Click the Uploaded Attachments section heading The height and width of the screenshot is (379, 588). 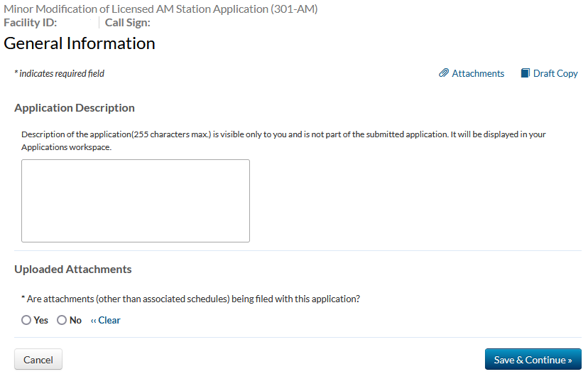pyautogui.click(x=73, y=269)
